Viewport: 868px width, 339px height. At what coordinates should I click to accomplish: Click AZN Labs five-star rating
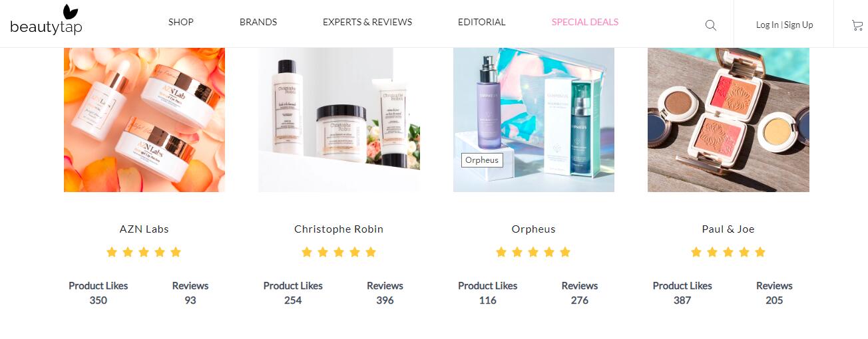tap(144, 252)
